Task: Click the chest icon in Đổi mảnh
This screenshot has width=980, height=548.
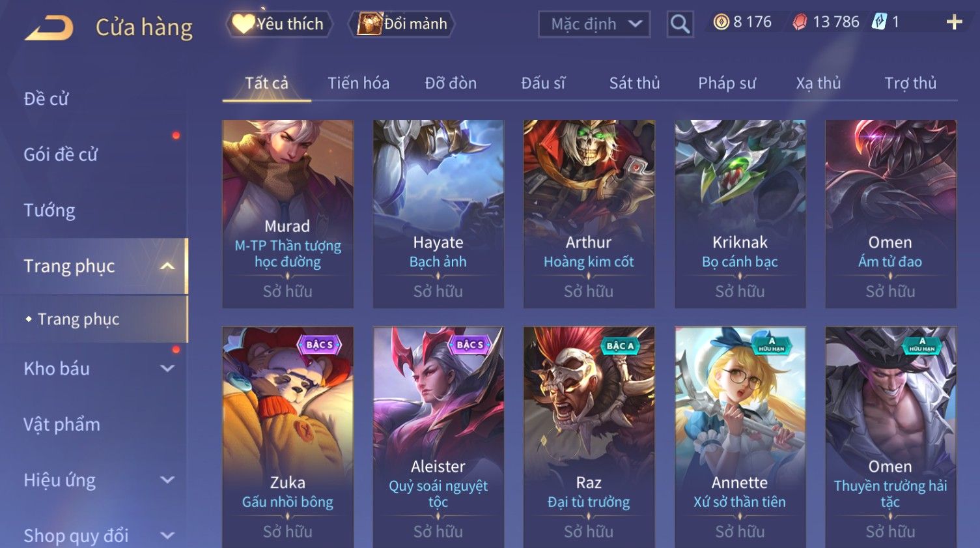Action: click(x=369, y=23)
